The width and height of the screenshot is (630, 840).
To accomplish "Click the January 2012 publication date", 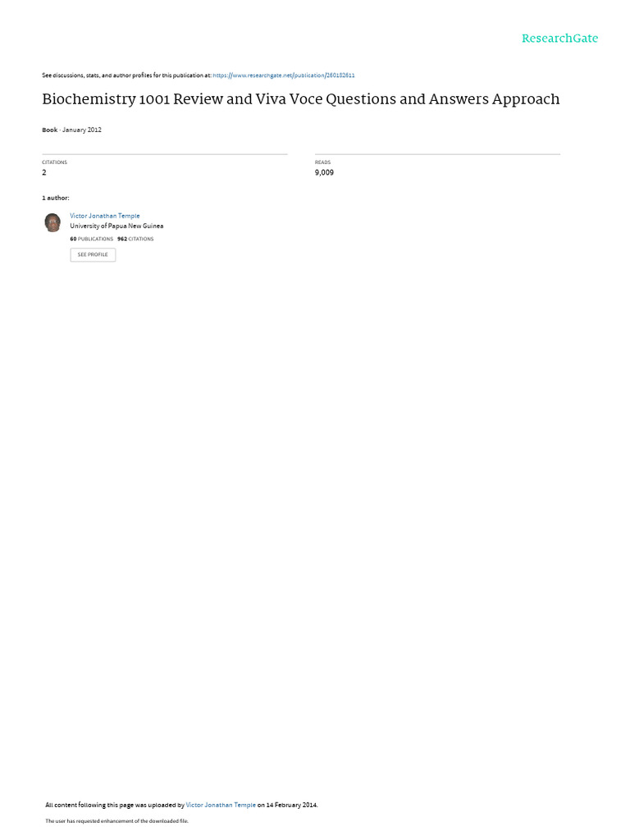I will click(x=82, y=130).
